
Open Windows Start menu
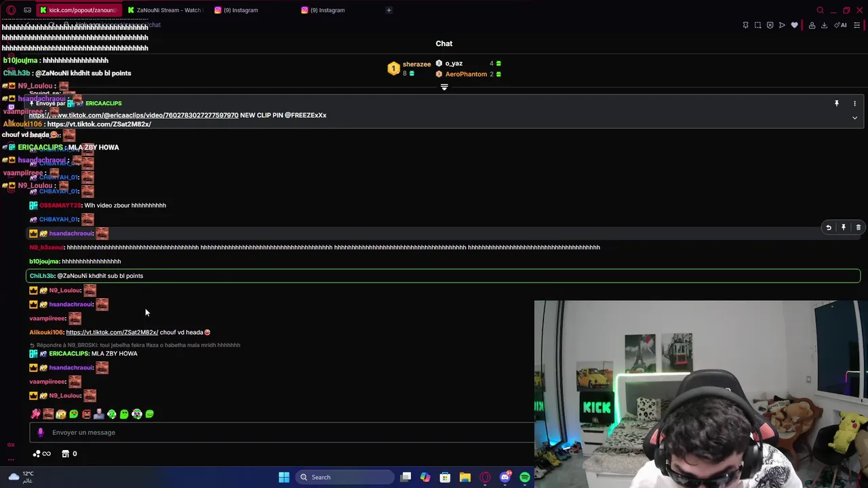[x=284, y=477]
